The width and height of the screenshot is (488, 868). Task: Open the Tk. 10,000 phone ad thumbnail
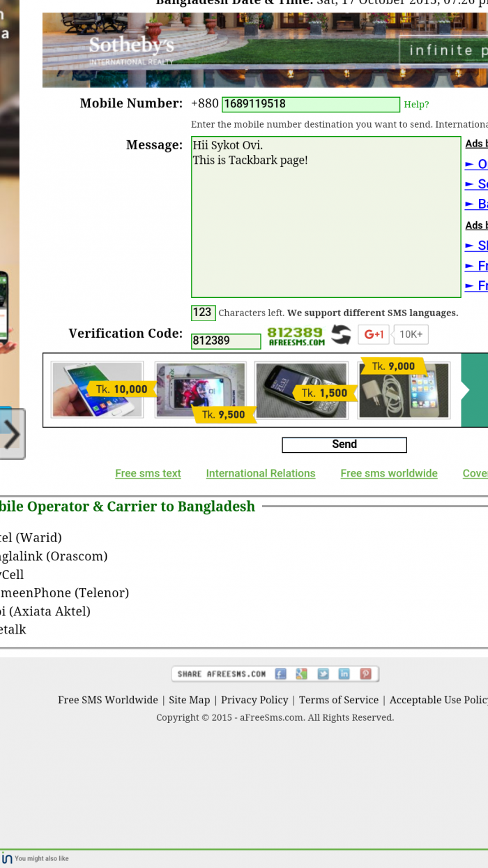[x=98, y=389]
